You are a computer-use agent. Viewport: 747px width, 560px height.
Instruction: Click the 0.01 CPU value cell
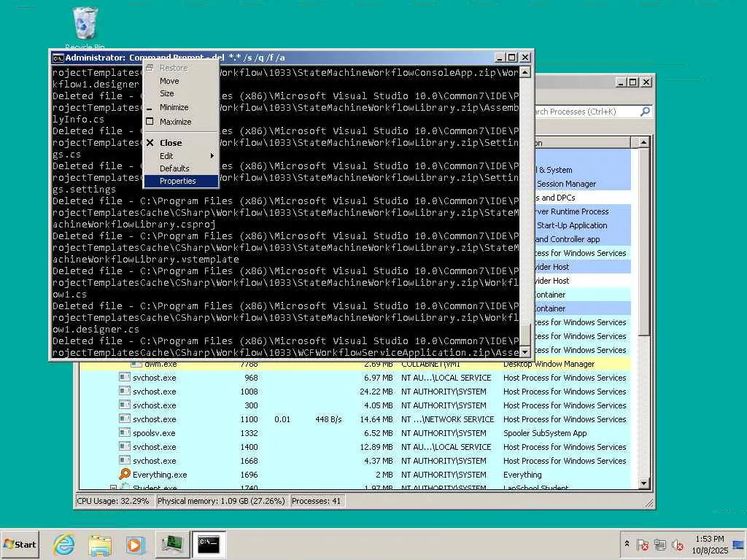coord(282,419)
